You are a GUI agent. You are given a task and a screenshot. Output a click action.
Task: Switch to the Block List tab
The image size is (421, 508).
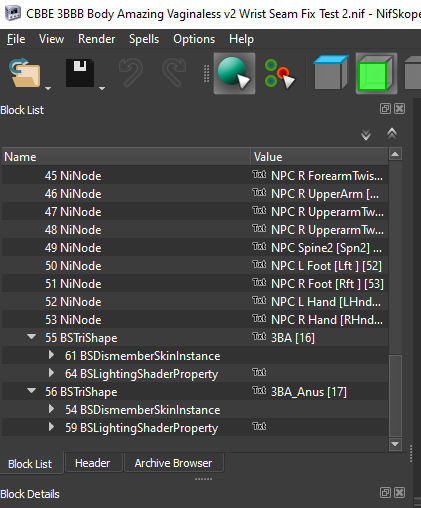pyautogui.click(x=30, y=464)
